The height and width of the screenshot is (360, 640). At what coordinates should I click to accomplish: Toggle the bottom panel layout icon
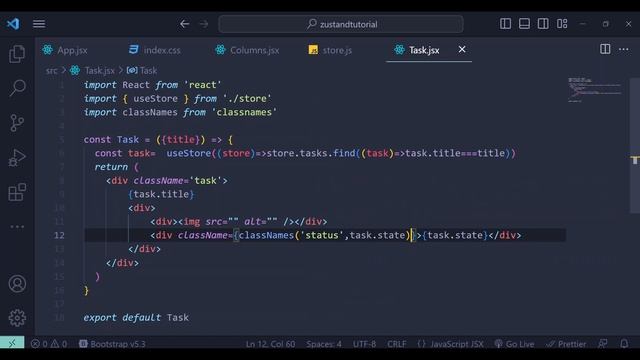pos(524,24)
